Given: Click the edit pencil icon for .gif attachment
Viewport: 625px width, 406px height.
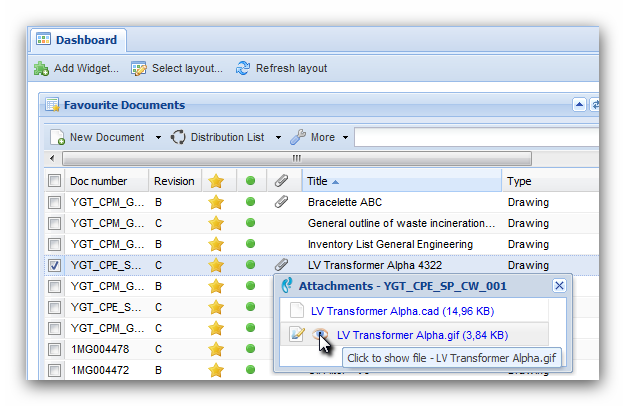Looking at the screenshot, I should [x=297, y=334].
